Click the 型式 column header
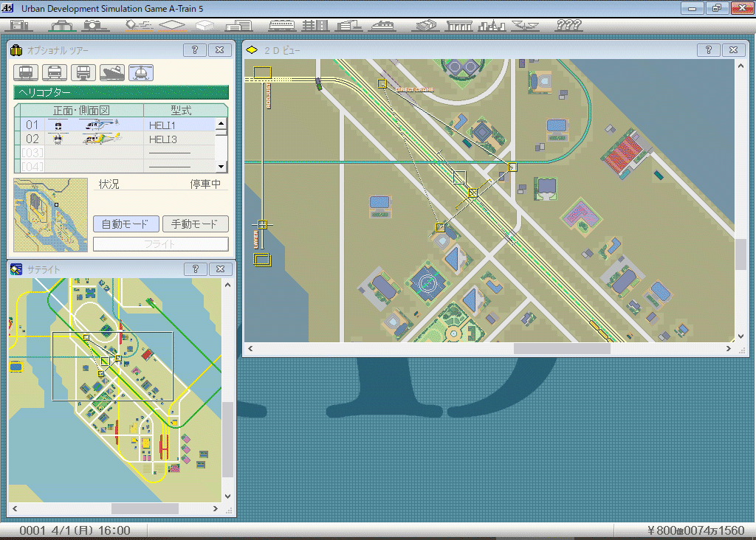Viewport: 756px width, 540px height. 182,111
